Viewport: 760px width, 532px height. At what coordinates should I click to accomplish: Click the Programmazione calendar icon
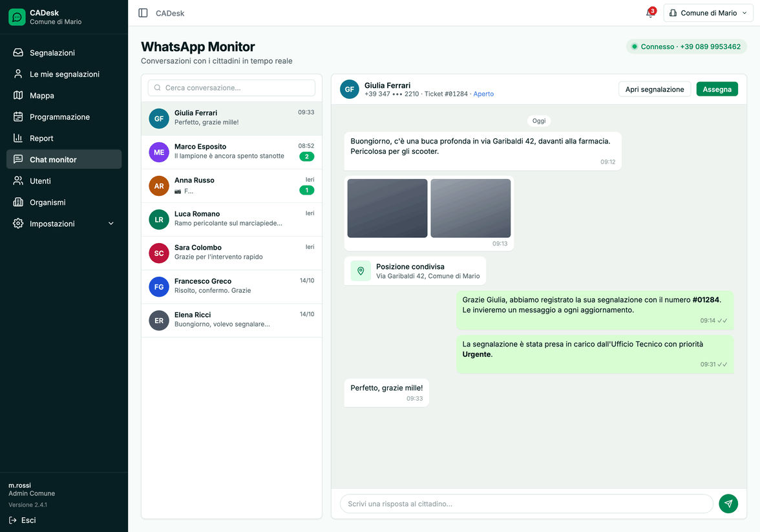18,116
